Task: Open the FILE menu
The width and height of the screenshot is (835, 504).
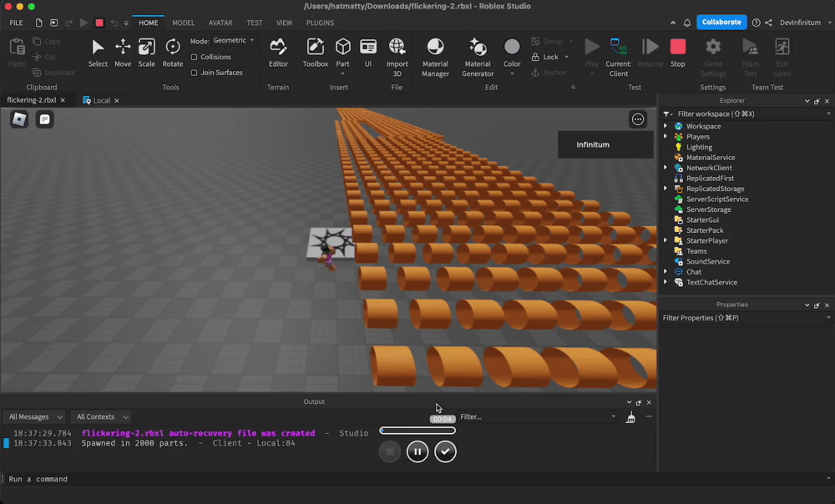Action: pos(16,23)
